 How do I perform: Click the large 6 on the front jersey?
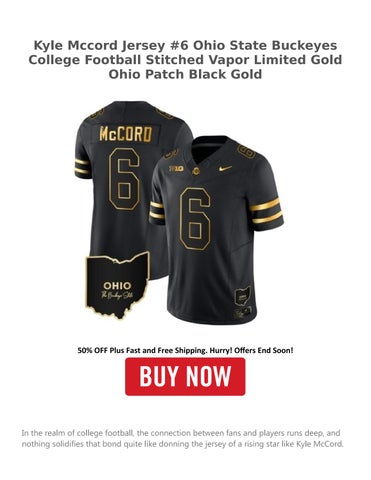click(195, 219)
